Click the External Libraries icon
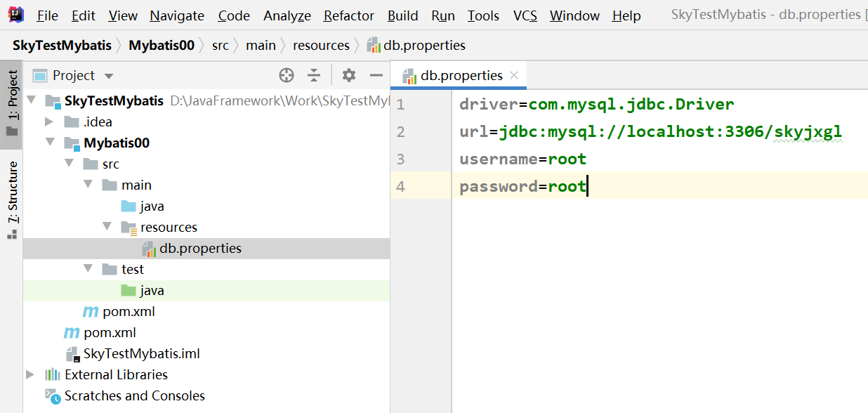The image size is (868, 413). pos(53,374)
